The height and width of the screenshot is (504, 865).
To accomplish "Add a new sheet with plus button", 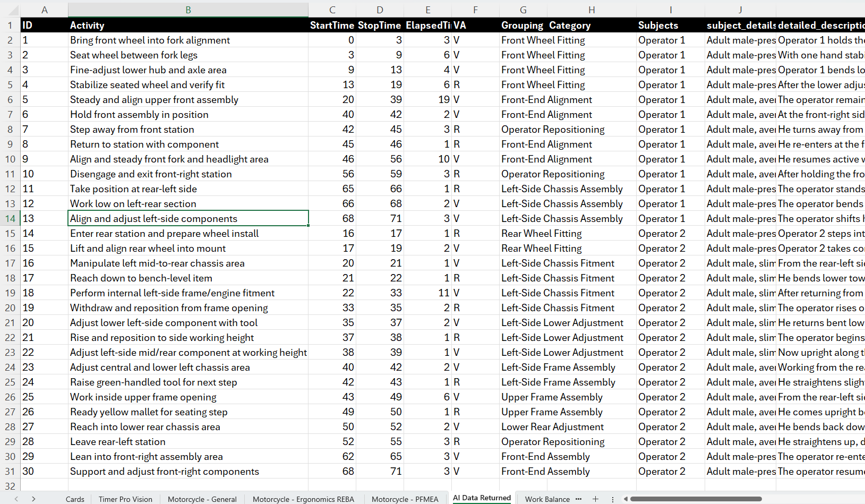I will [595, 499].
